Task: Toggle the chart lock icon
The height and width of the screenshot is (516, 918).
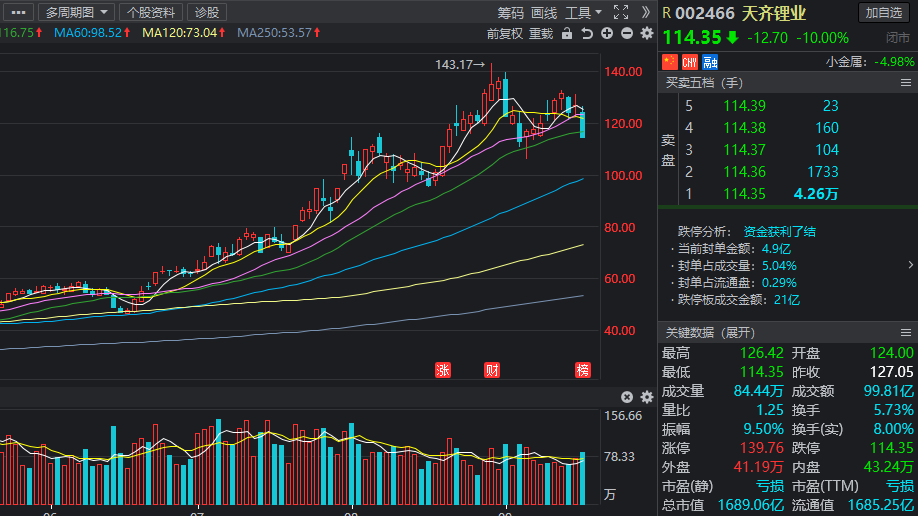Action: click(x=567, y=33)
